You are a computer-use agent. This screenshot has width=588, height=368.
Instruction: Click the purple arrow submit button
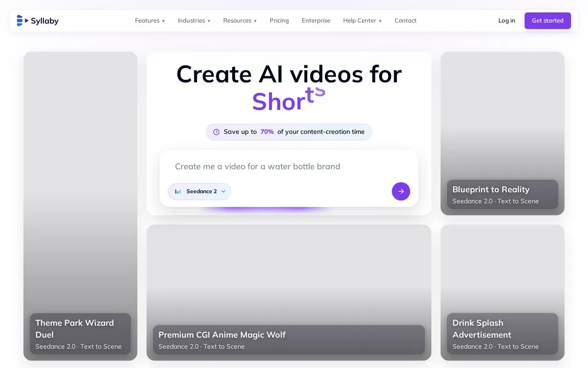[401, 191]
